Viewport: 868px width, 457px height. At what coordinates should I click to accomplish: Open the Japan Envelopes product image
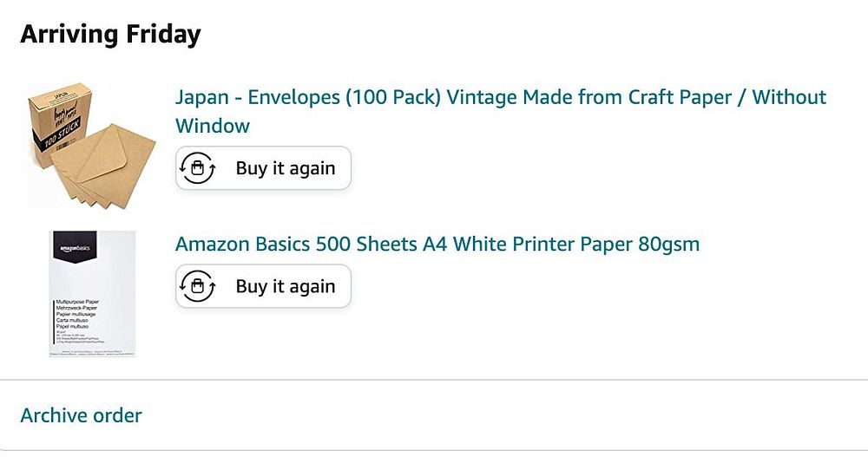[x=92, y=143]
